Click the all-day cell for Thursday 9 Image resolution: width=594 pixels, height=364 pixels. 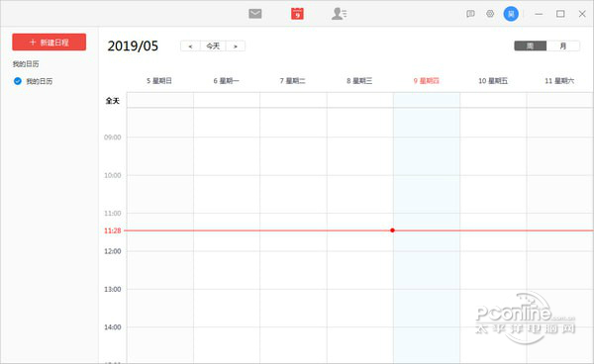click(427, 100)
